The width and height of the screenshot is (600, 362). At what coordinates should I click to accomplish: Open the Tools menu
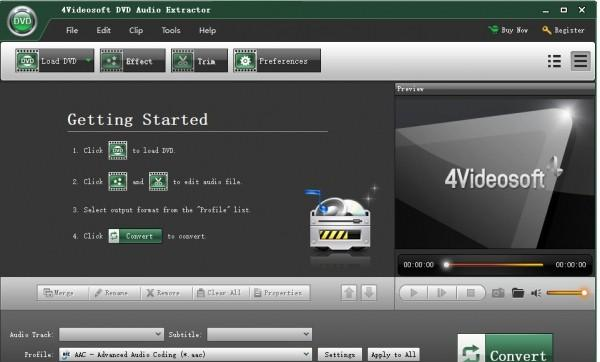171,30
